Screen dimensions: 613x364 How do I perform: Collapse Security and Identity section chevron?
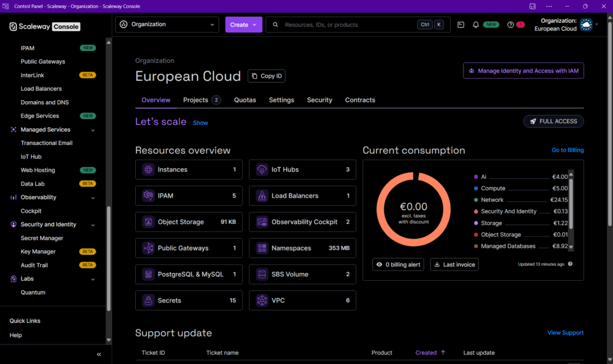tap(93, 225)
